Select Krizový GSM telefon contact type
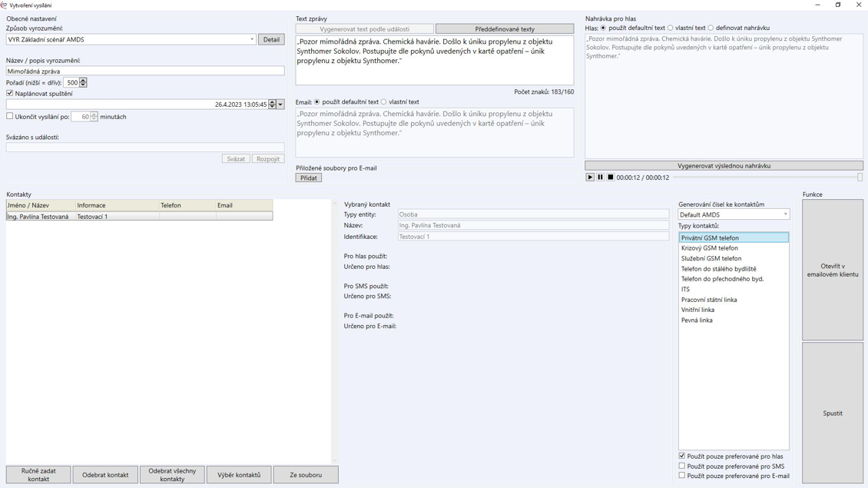The height and width of the screenshot is (488, 868). click(x=709, y=248)
